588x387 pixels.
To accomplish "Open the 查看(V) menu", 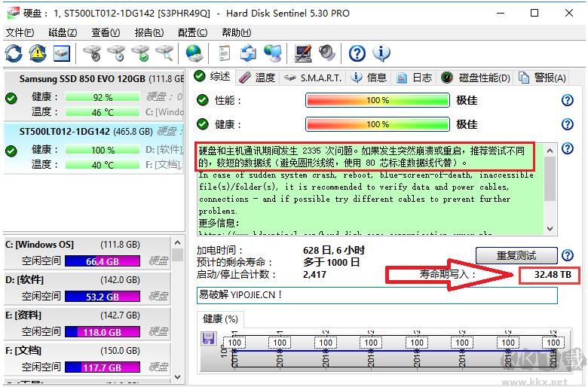I will coord(106,32).
